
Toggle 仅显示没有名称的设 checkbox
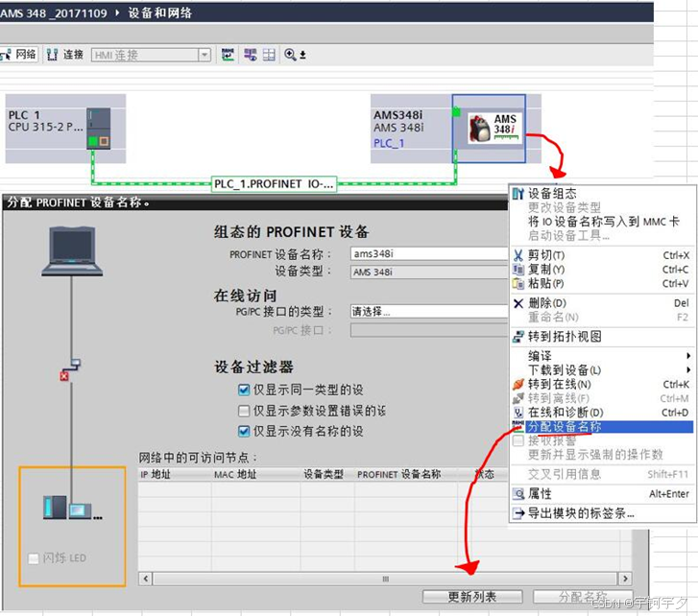pyautogui.click(x=244, y=432)
